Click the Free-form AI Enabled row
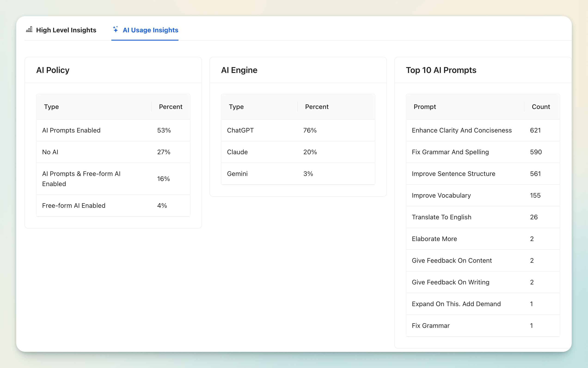 (x=73, y=205)
